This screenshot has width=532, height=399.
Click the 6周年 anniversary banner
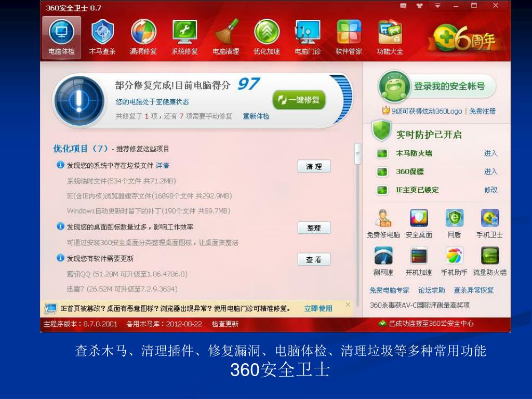coord(465,38)
